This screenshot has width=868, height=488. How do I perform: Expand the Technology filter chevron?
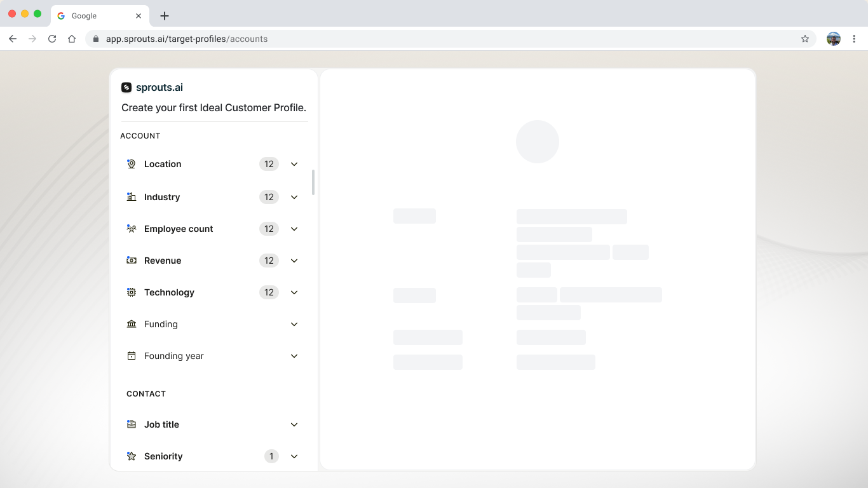coord(294,292)
